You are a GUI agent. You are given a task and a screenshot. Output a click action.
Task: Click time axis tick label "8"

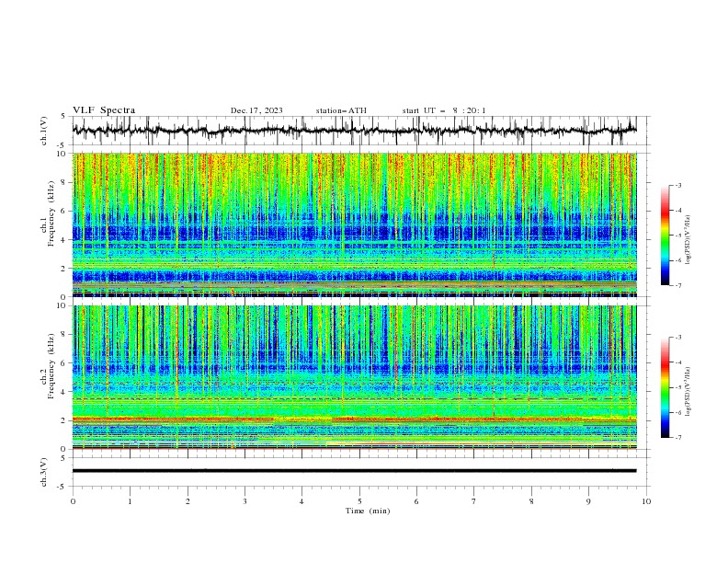(x=531, y=501)
